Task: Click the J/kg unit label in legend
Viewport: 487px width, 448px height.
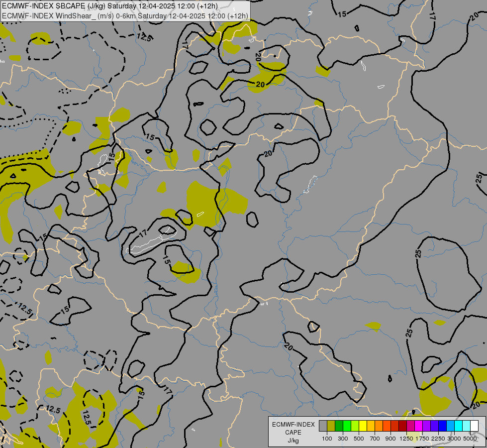Action: pyautogui.click(x=293, y=441)
